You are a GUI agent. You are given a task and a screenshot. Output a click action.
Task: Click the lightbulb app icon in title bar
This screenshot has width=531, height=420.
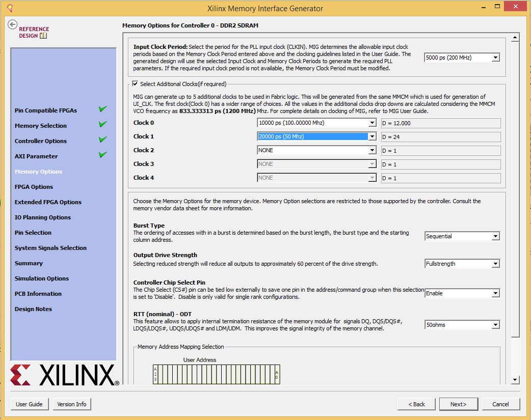[x=10, y=8]
